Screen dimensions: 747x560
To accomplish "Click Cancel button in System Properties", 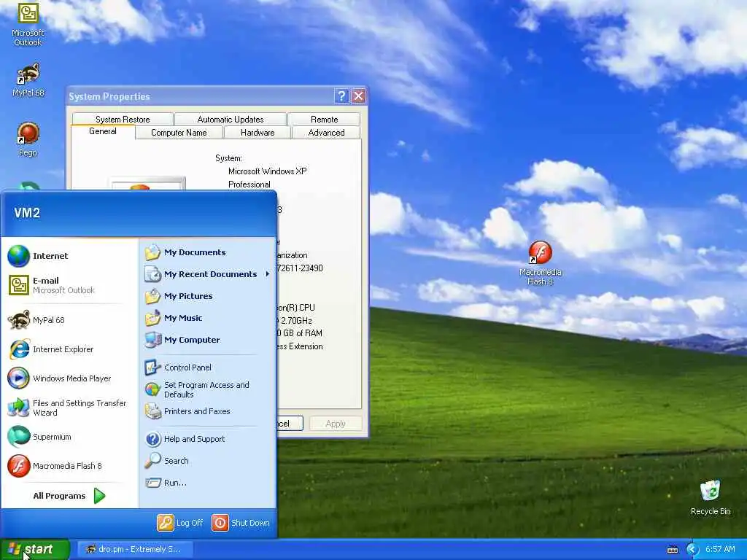I will tap(290, 424).
